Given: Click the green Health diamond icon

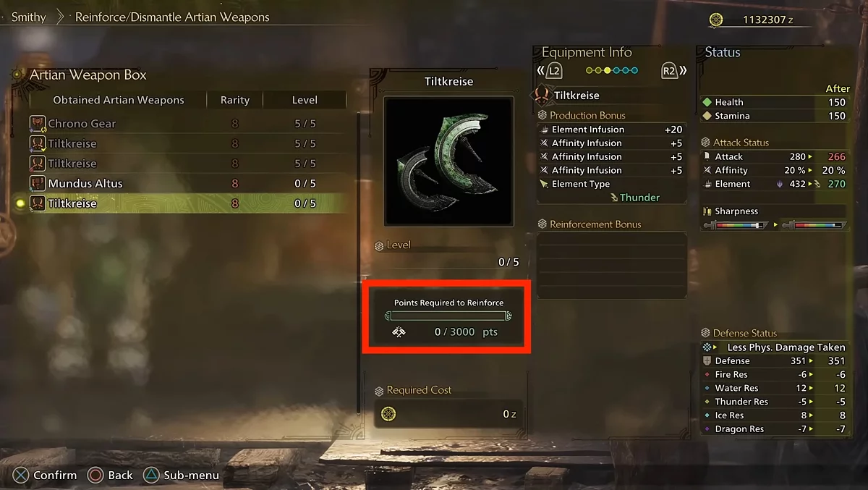Looking at the screenshot, I should [x=707, y=102].
